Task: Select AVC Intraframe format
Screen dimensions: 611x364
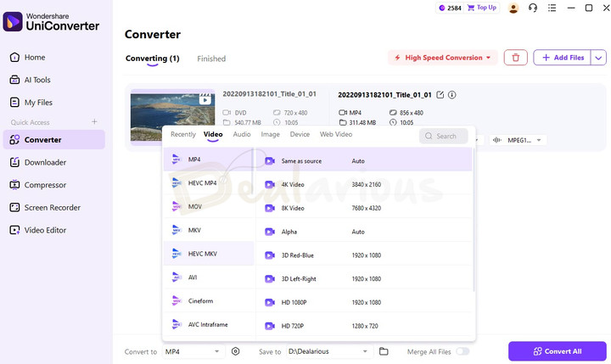Action: (209, 324)
